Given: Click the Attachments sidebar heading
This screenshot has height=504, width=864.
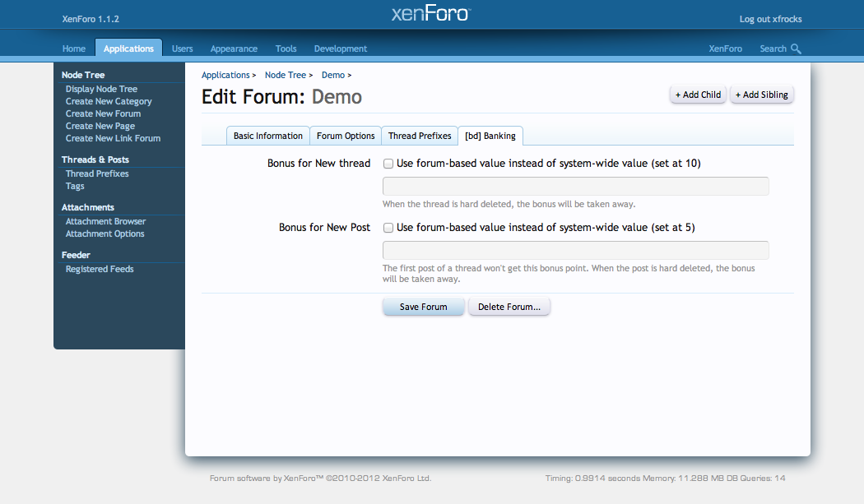Looking at the screenshot, I should pyautogui.click(x=87, y=207).
